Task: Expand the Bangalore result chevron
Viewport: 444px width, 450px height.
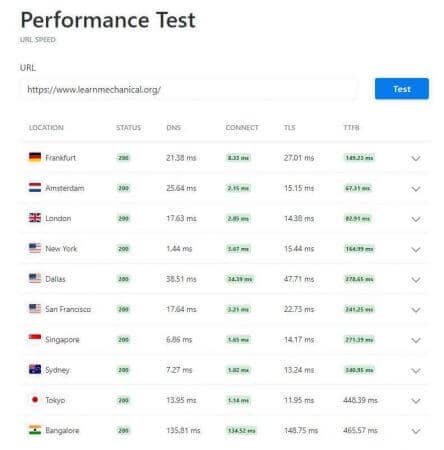Action: [416, 431]
